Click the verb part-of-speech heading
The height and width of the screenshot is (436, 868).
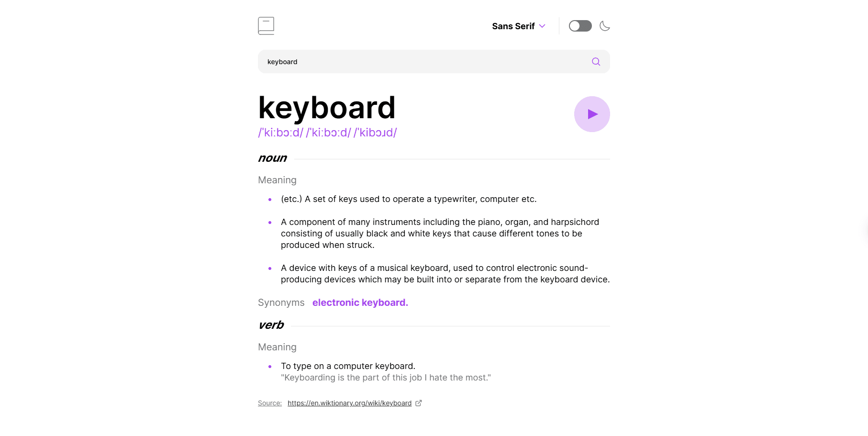point(271,325)
